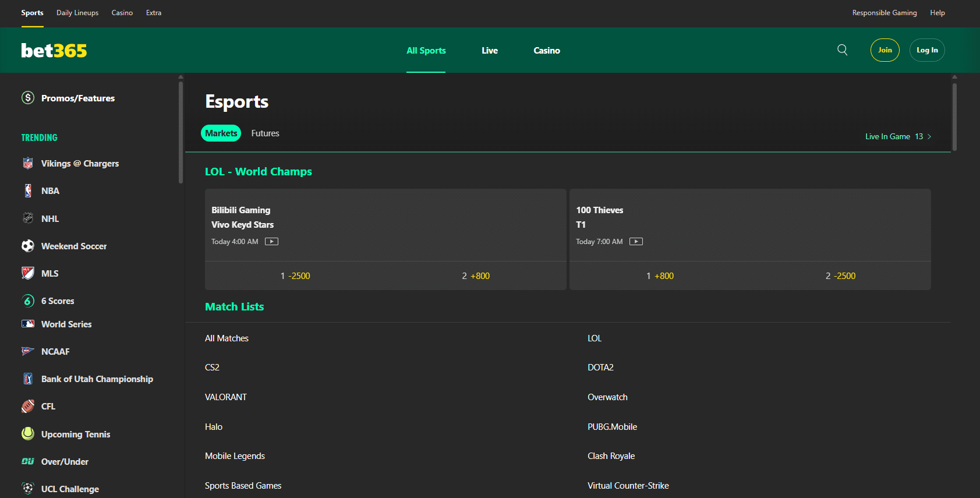Open the Help link
Image resolution: width=980 pixels, height=498 pixels.
coord(937,13)
